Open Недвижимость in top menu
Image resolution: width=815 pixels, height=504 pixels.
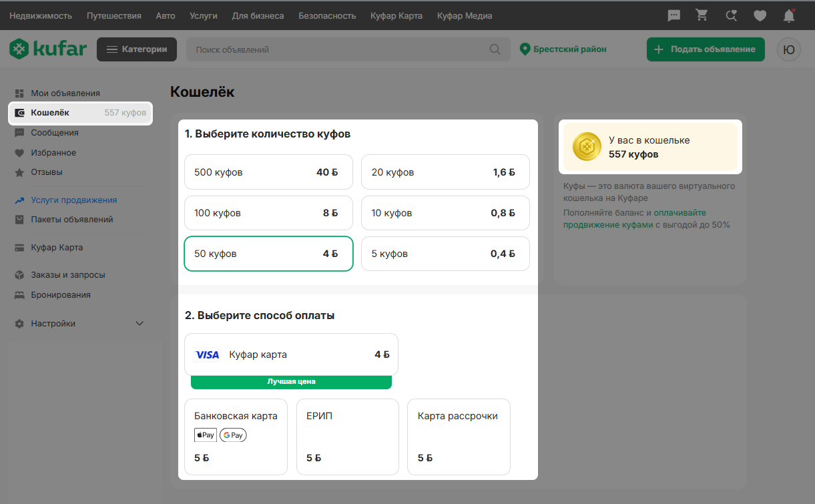tap(41, 15)
